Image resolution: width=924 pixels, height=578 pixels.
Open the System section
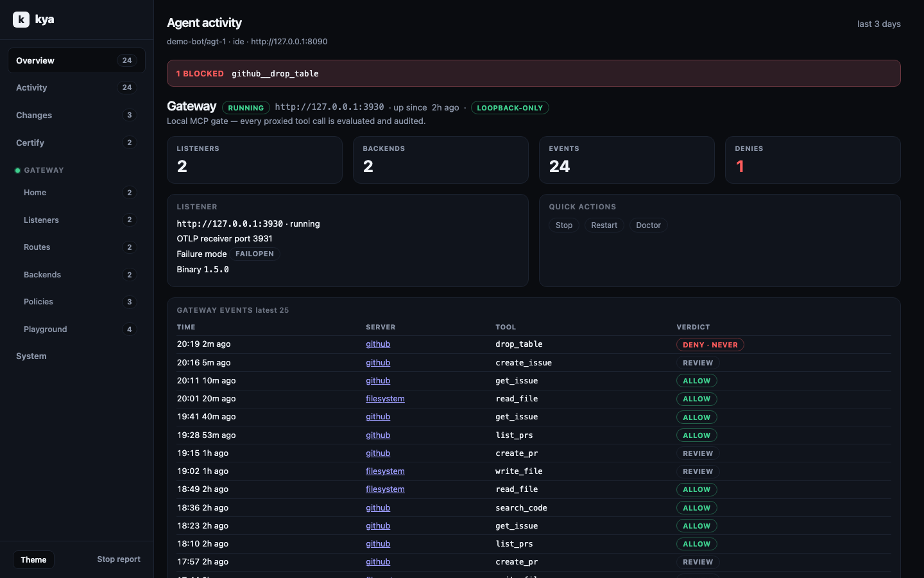pyautogui.click(x=76, y=356)
